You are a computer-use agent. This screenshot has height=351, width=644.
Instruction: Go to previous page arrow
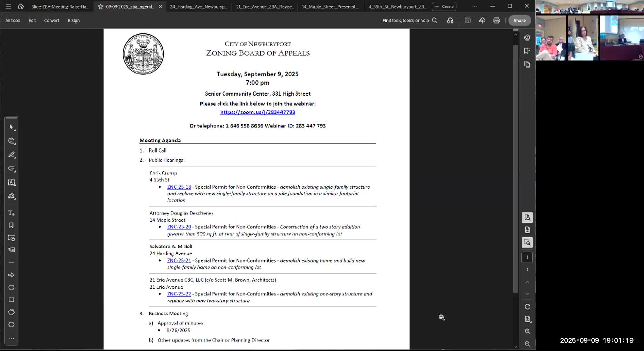click(x=527, y=282)
